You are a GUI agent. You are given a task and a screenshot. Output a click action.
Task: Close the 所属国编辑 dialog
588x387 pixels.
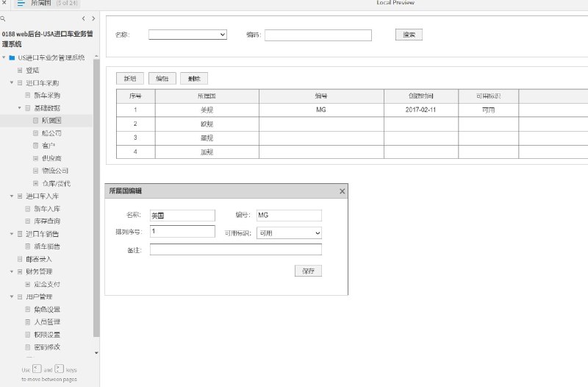coord(342,191)
